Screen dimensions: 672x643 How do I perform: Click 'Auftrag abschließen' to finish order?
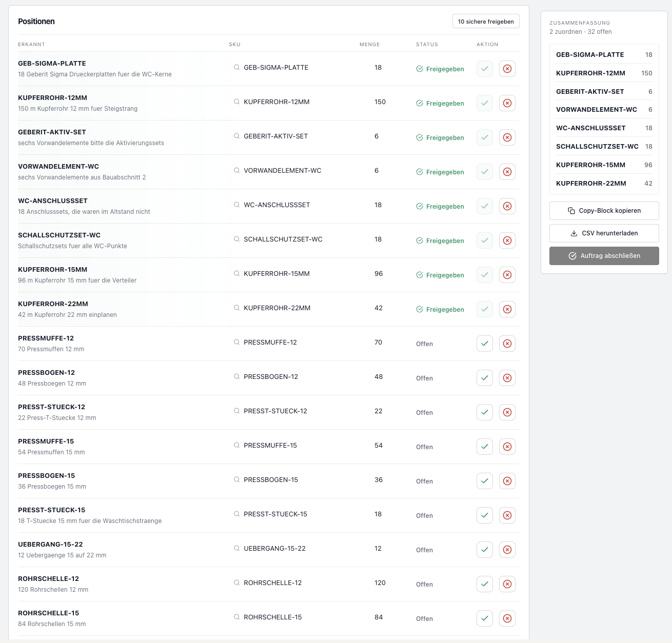point(604,256)
